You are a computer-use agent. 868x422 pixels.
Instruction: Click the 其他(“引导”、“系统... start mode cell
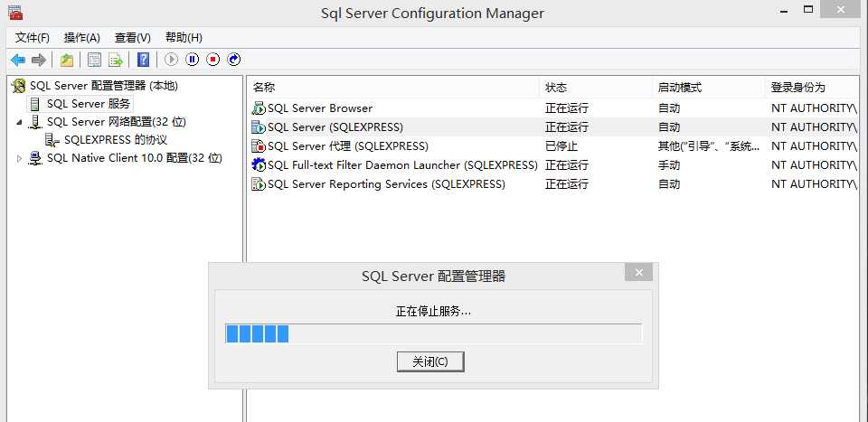[709, 146]
